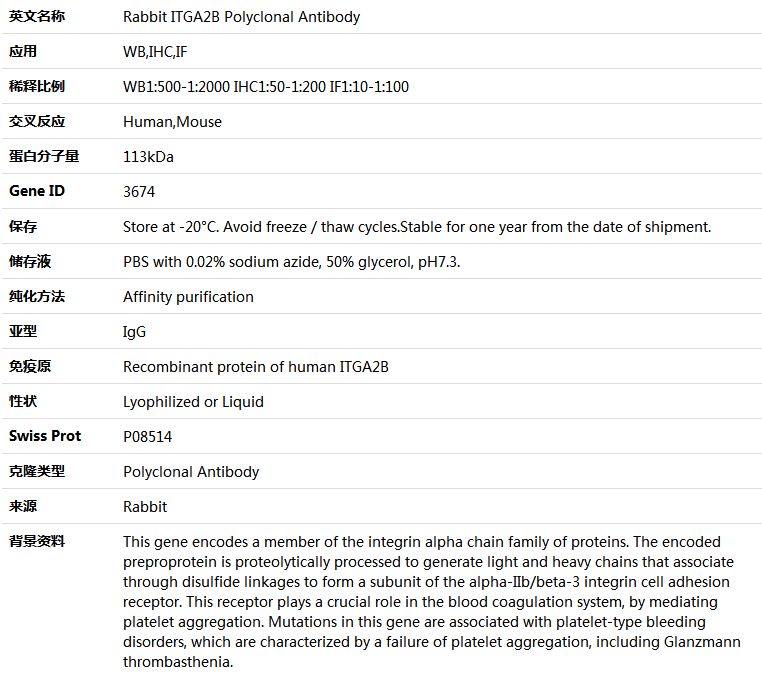Click the background paragraph about integrin alpha chain
Viewport: 762px width, 677px height.
tap(432, 602)
